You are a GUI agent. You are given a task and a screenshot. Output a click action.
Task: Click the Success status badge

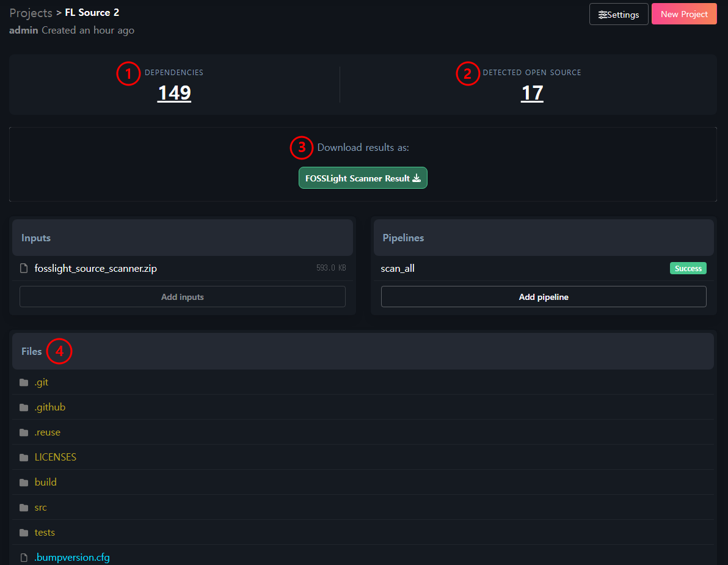pyautogui.click(x=688, y=269)
